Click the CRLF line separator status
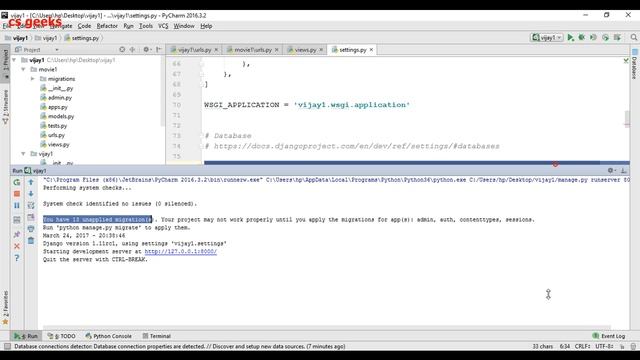This screenshot has height=360, width=640. pyautogui.click(x=582, y=346)
